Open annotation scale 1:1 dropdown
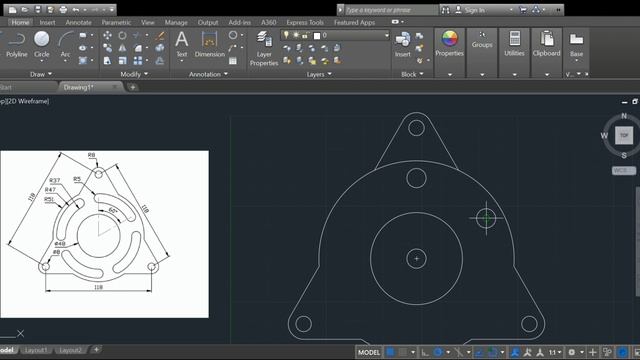The height and width of the screenshot is (360, 640). point(554,352)
